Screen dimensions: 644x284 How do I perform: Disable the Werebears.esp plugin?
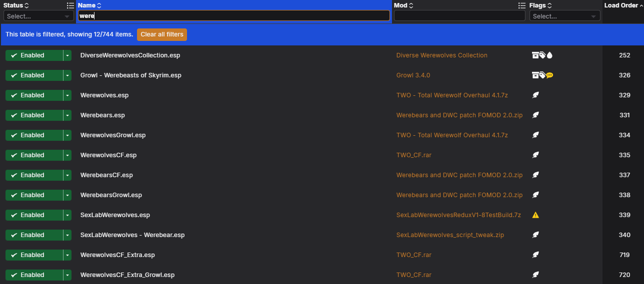[34, 115]
